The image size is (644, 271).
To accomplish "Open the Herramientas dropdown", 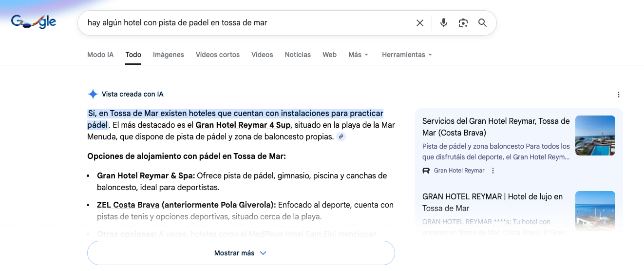I will (x=407, y=55).
